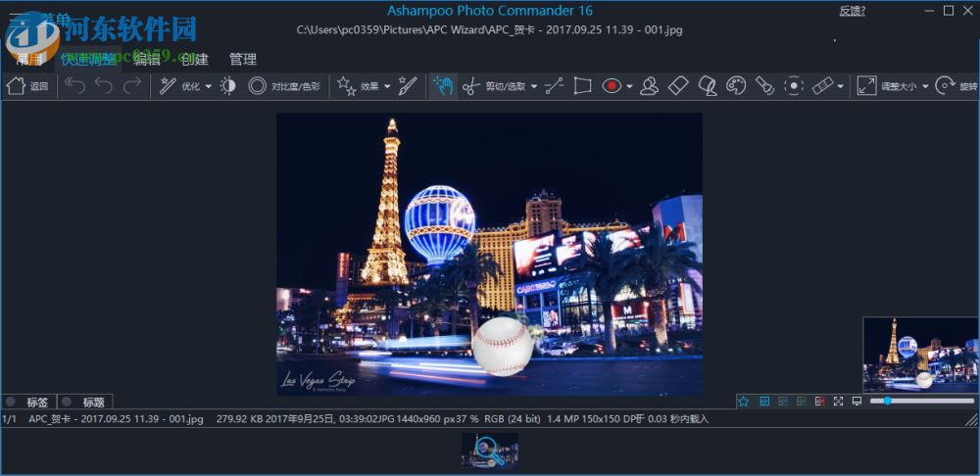Toggle the 标题 panel button
The image size is (980, 476).
[85, 403]
